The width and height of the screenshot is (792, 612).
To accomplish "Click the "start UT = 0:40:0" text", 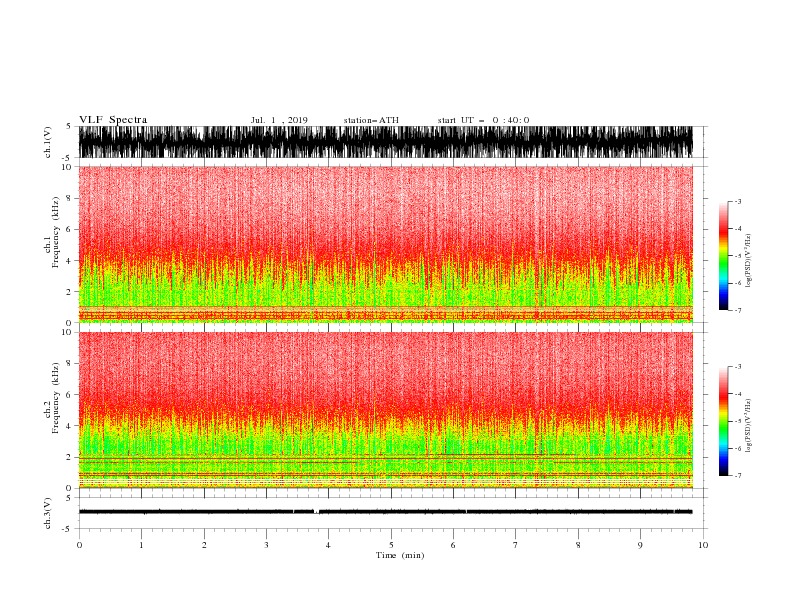I will [483, 120].
